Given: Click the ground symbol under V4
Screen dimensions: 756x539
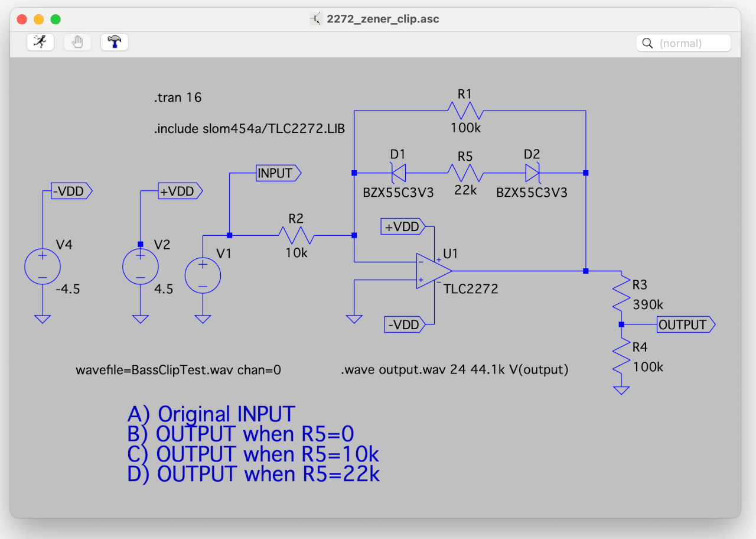Looking at the screenshot, I should [43, 319].
